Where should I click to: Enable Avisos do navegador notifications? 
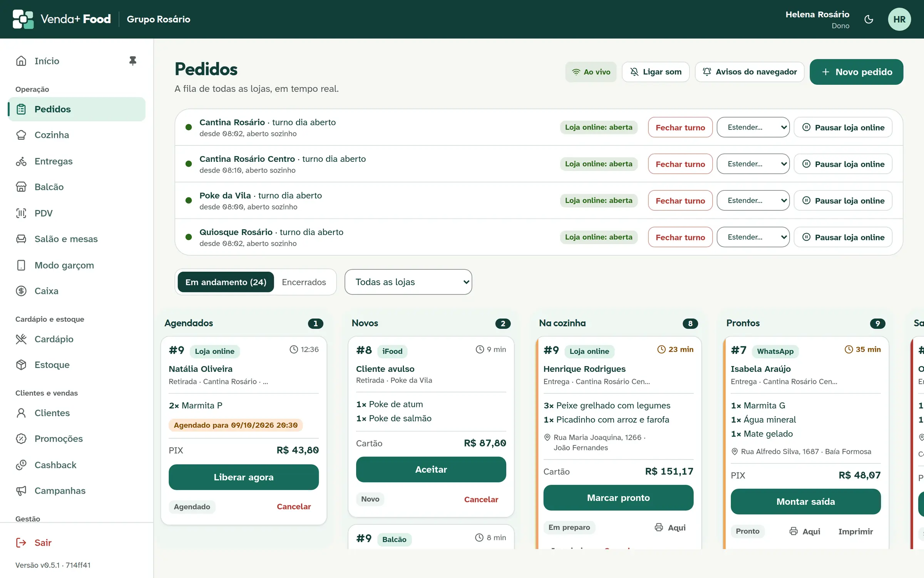(750, 72)
